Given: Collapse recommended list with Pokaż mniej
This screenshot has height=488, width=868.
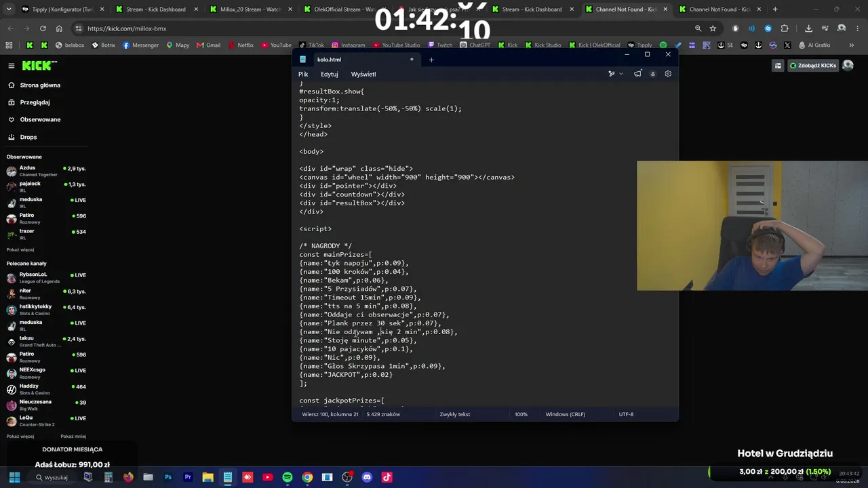Looking at the screenshot, I should [x=73, y=436].
